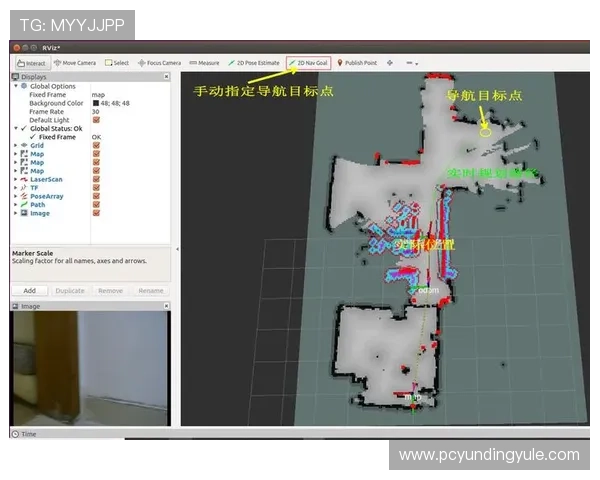Activate the Move Camera tool
The width and height of the screenshot is (600, 480).
coord(74,63)
